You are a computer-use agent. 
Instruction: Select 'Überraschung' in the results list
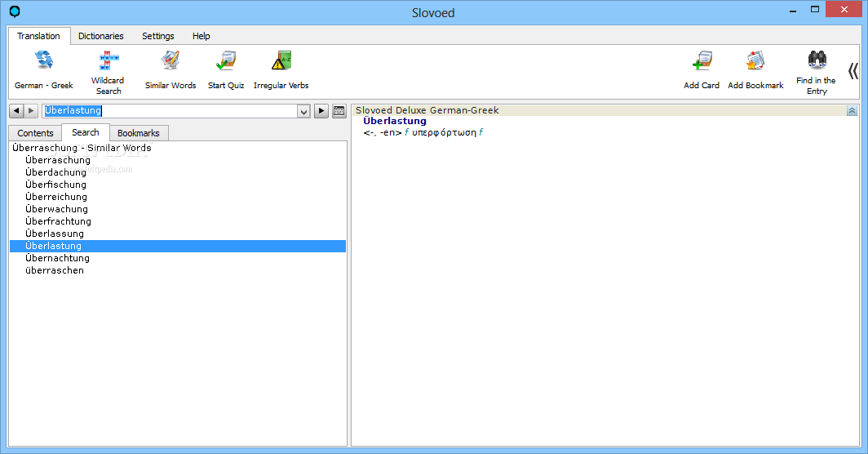[58, 160]
